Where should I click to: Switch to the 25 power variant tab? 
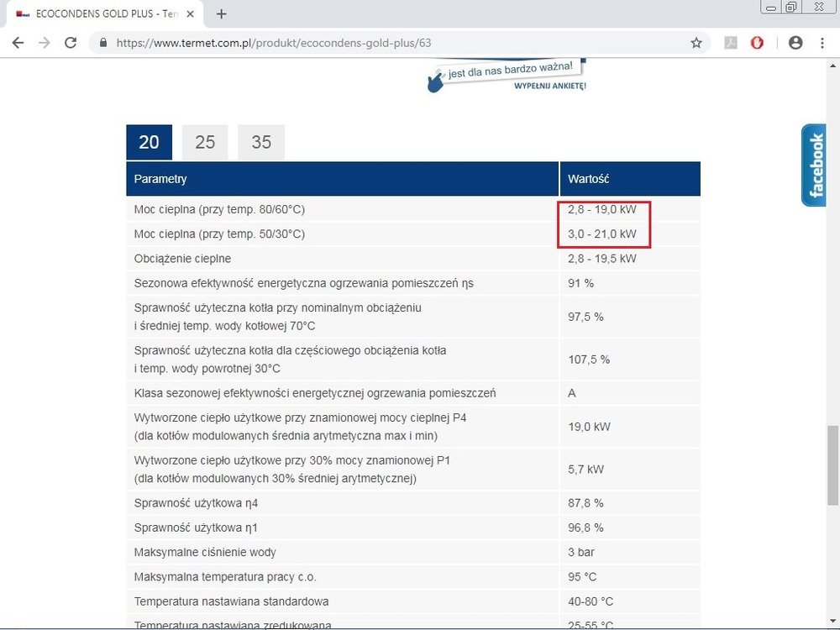205,142
